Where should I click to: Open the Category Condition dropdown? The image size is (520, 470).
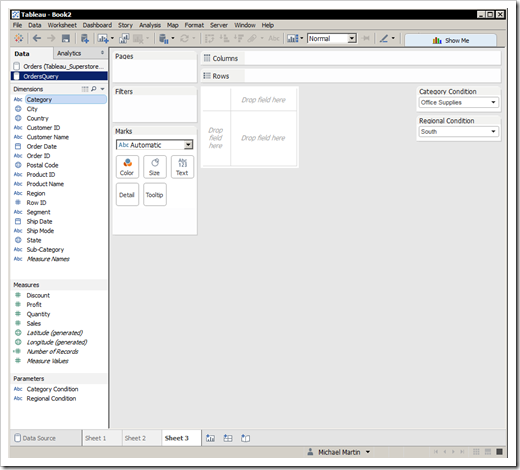coord(458,102)
